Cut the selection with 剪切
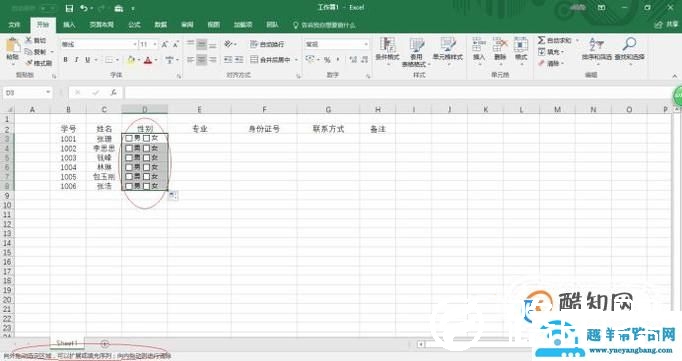This screenshot has width=682, height=361. click(x=36, y=40)
